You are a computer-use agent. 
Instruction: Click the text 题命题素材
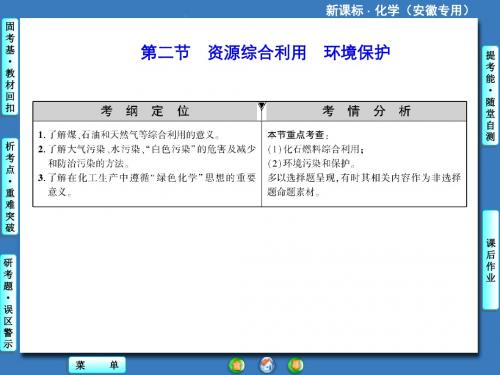pyautogui.click(x=293, y=192)
